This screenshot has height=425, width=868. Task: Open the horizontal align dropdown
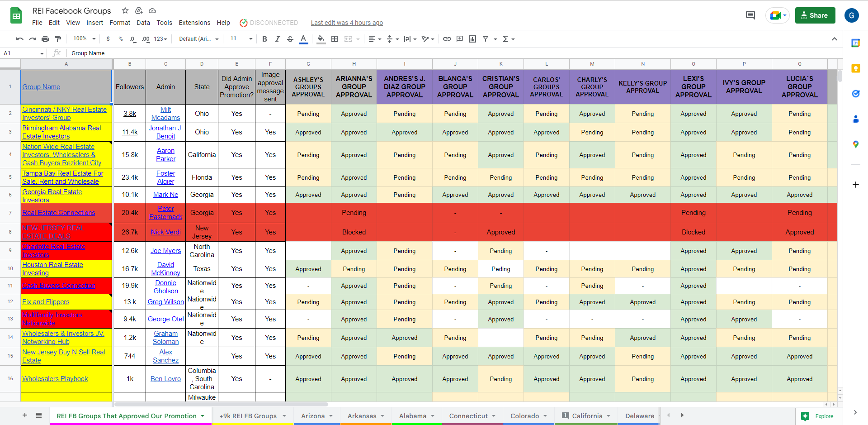(375, 39)
